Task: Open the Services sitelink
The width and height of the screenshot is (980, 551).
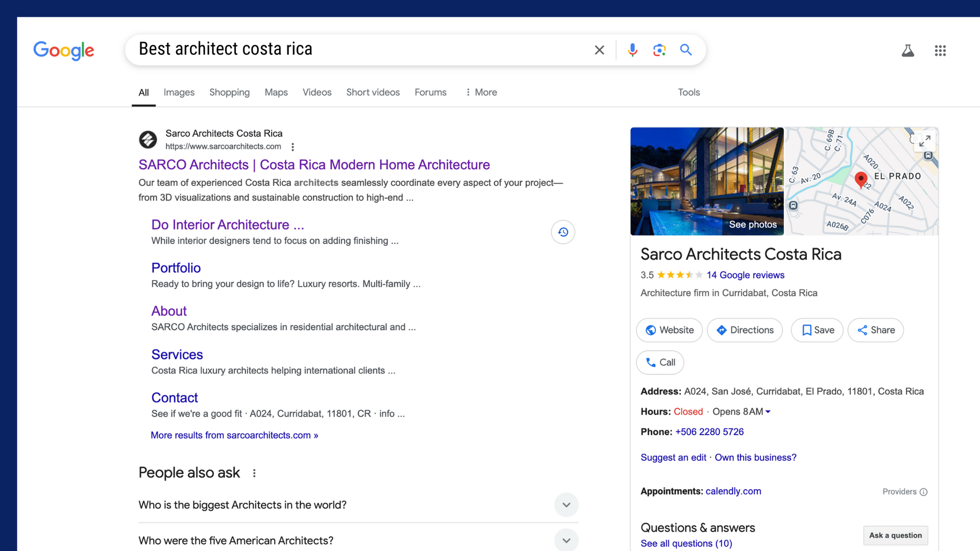Action: pos(177,355)
